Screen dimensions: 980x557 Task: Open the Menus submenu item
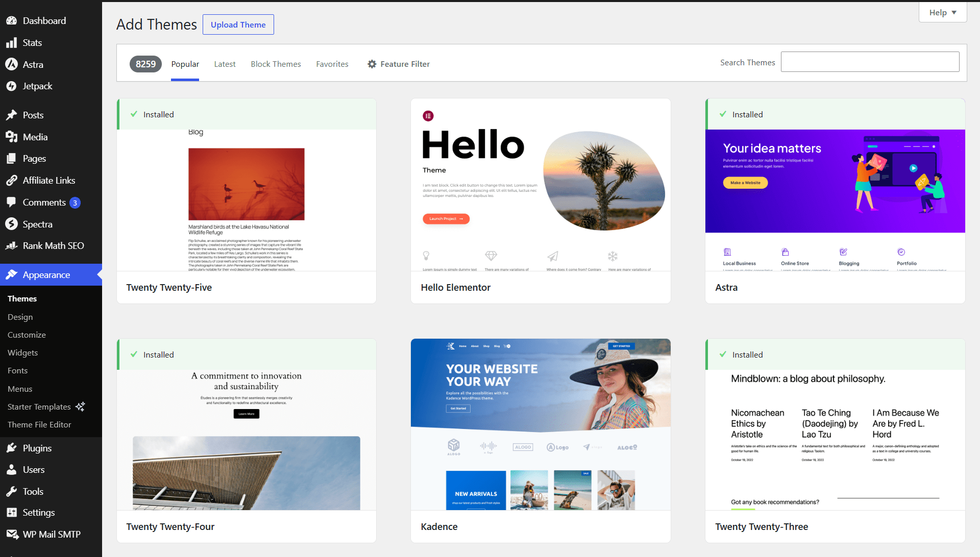[x=20, y=389]
